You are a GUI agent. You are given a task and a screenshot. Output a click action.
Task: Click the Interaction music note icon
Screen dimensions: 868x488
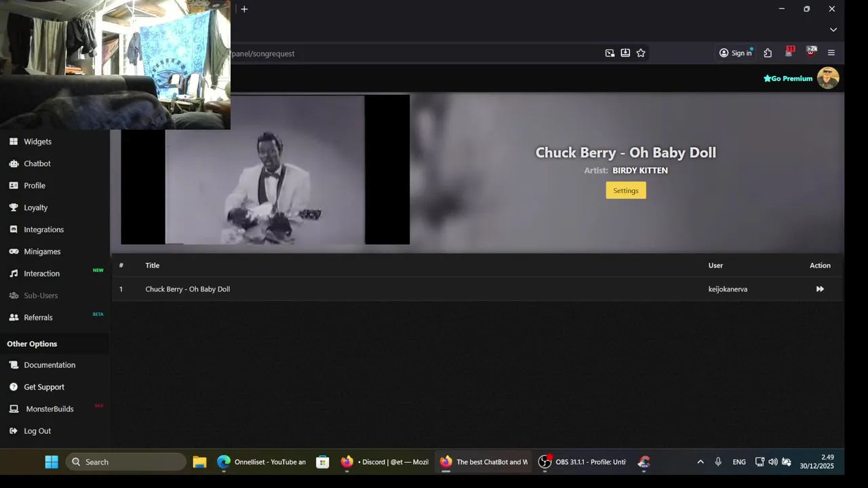(14, 273)
